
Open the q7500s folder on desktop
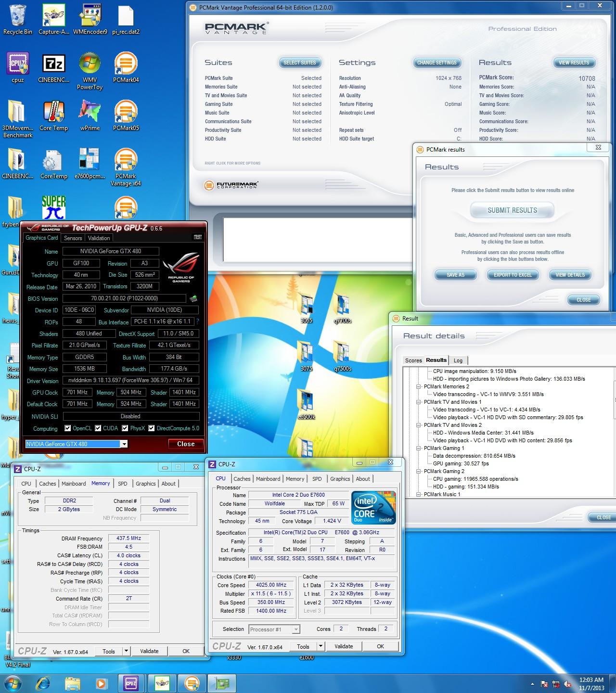click(x=342, y=356)
